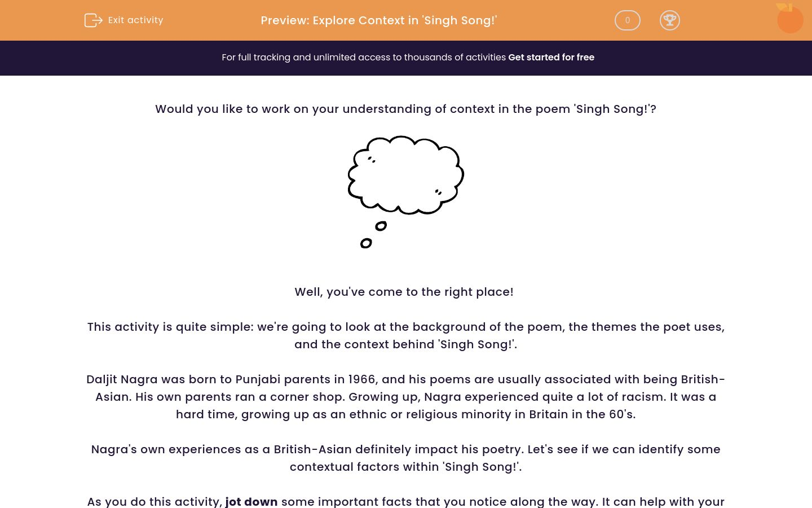
Task: Click the arrow inside the exit icon
Action: (x=97, y=21)
